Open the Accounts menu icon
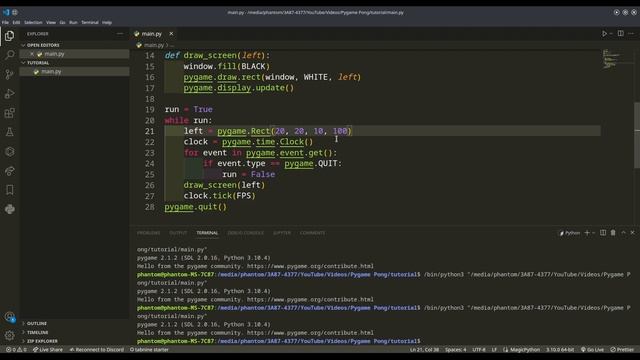Screen dimensions: 640x360 click(x=9, y=317)
